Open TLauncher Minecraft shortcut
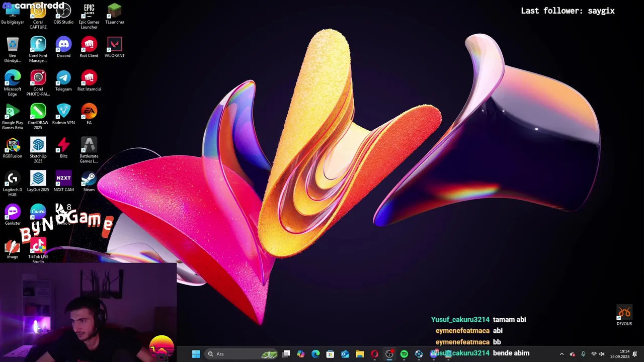 pyautogui.click(x=115, y=14)
